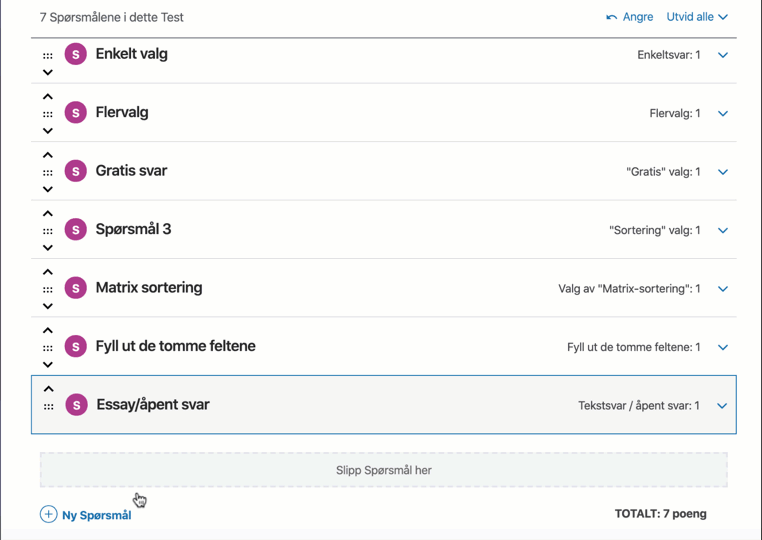This screenshot has height=540, width=762.
Task: Open the Gratis svar question title
Action: click(x=131, y=171)
